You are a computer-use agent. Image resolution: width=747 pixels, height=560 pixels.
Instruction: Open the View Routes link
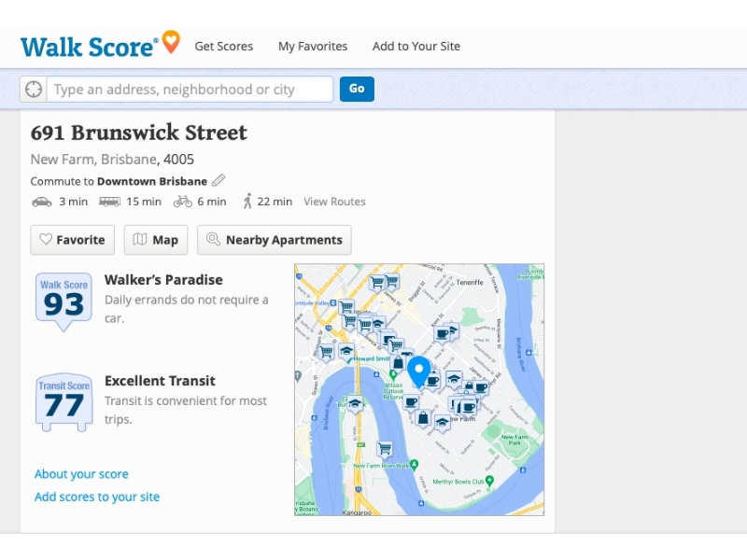(x=334, y=202)
